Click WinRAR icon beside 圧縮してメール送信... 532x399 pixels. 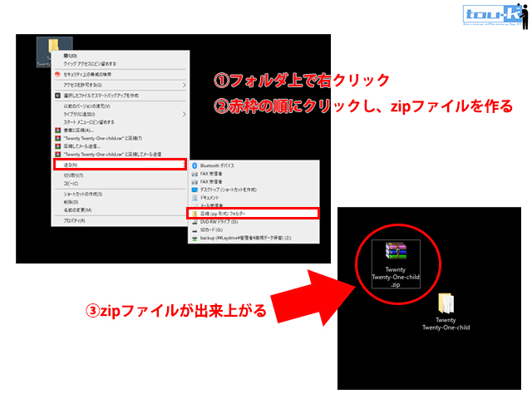point(58,146)
